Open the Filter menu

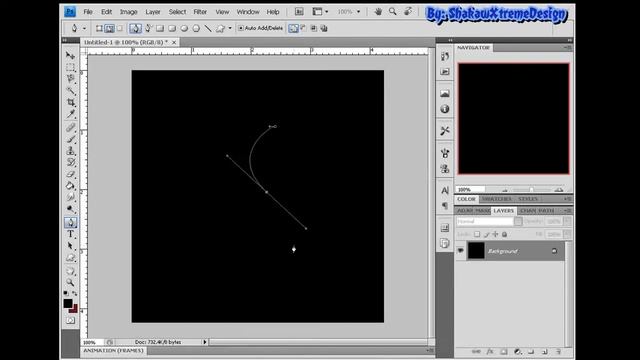coord(200,12)
